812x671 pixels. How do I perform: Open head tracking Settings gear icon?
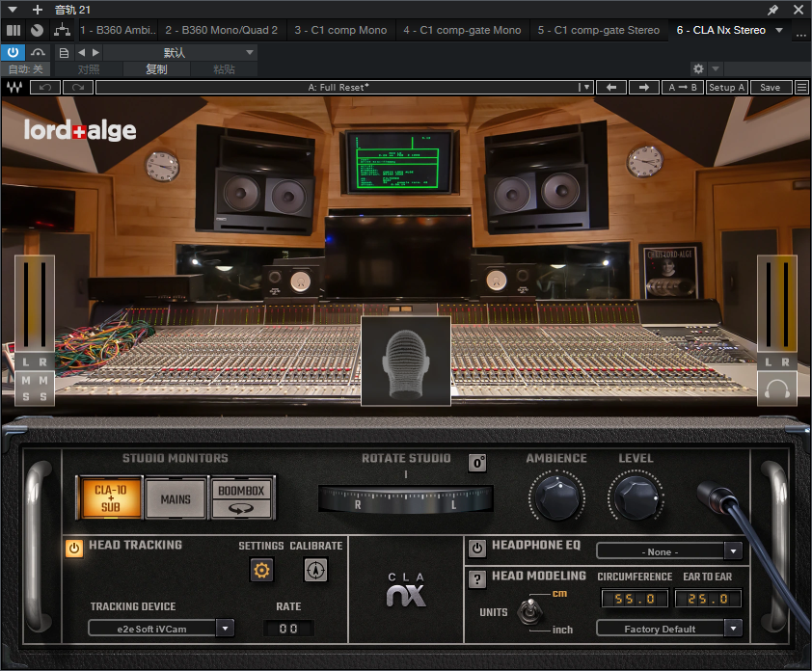click(x=261, y=570)
